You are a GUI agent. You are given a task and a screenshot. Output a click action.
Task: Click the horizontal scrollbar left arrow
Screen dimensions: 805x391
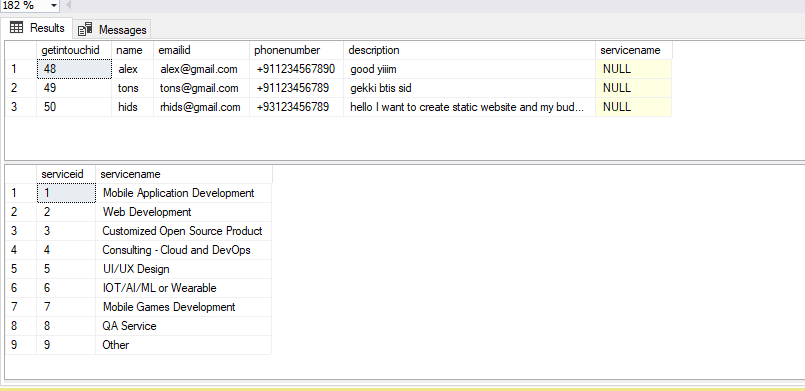[x=69, y=5]
